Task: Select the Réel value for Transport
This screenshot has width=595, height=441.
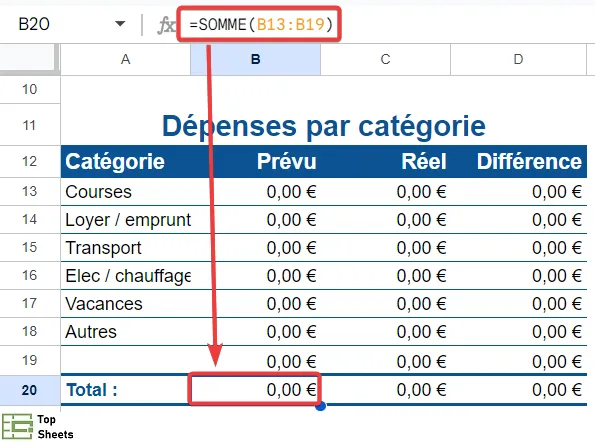Action: click(x=386, y=248)
